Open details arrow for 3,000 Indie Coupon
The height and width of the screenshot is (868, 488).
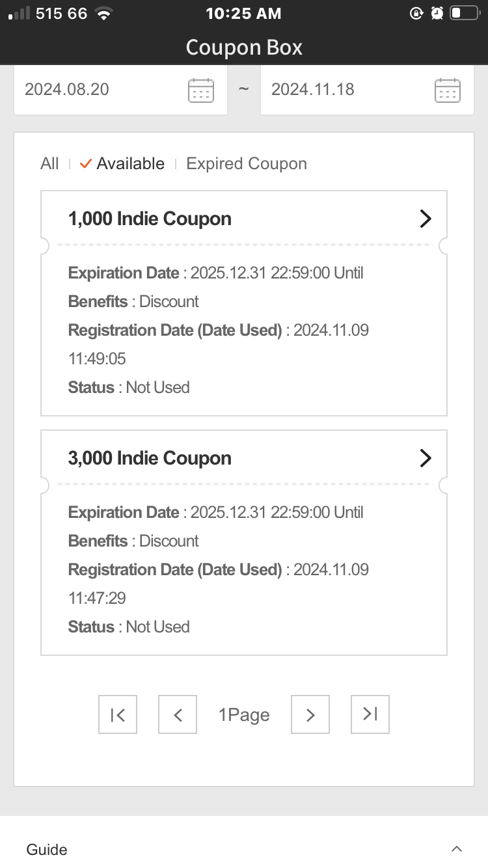[x=426, y=458]
